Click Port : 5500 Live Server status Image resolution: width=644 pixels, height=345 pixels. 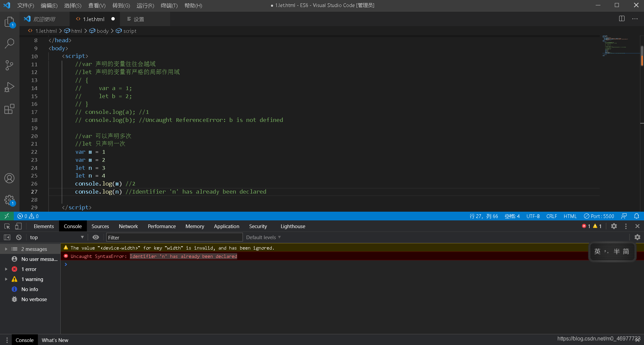(x=599, y=216)
